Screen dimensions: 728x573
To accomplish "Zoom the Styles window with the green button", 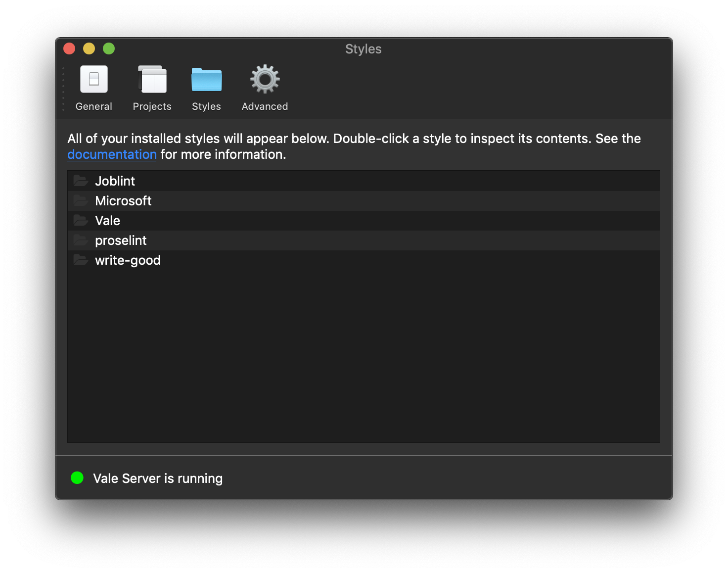I will [x=109, y=48].
